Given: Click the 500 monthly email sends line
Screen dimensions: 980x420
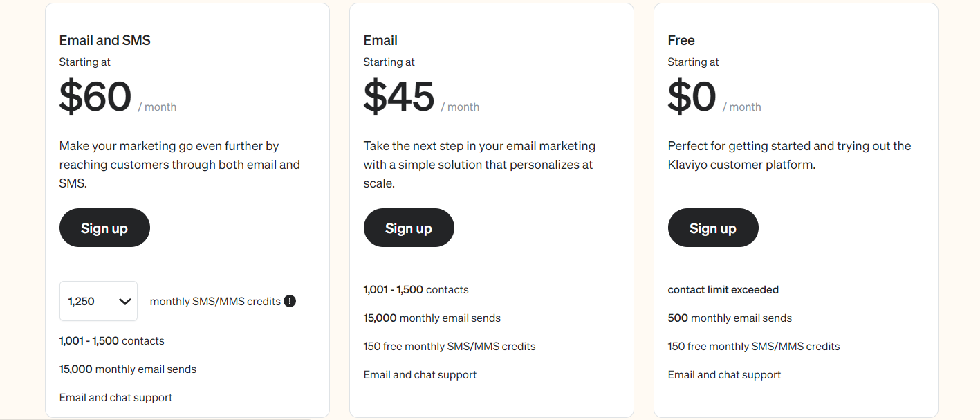Looking at the screenshot, I should tap(730, 318).
